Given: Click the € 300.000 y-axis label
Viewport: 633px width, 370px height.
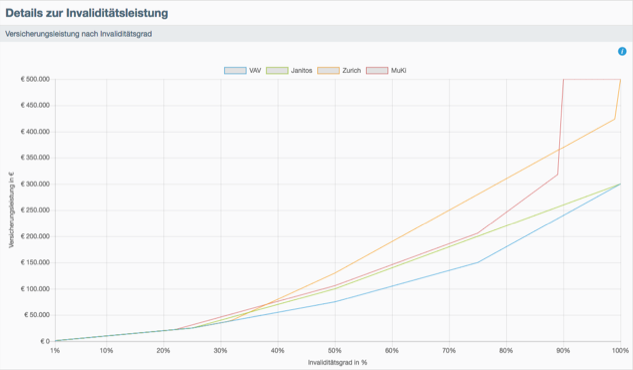Looking at the screenshot, I should 35,184.
